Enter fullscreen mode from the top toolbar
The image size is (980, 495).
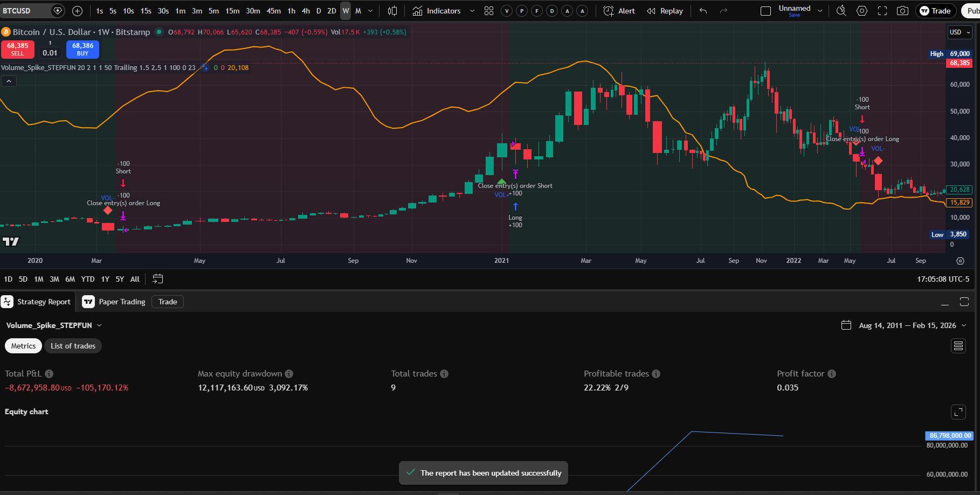tap(882, 10)
